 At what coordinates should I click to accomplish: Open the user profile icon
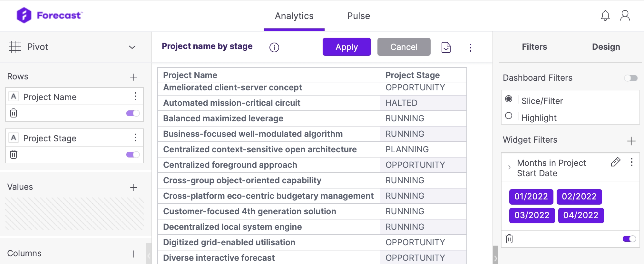625,15
